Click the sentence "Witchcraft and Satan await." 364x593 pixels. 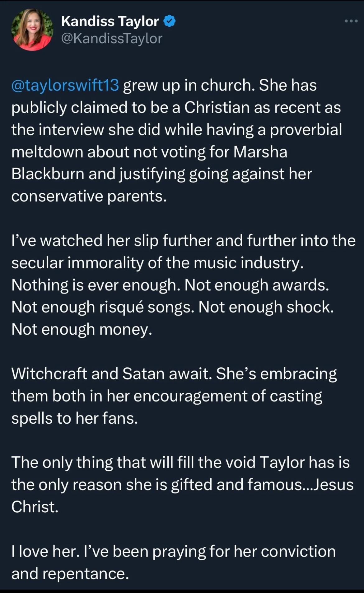coord(112,374)
